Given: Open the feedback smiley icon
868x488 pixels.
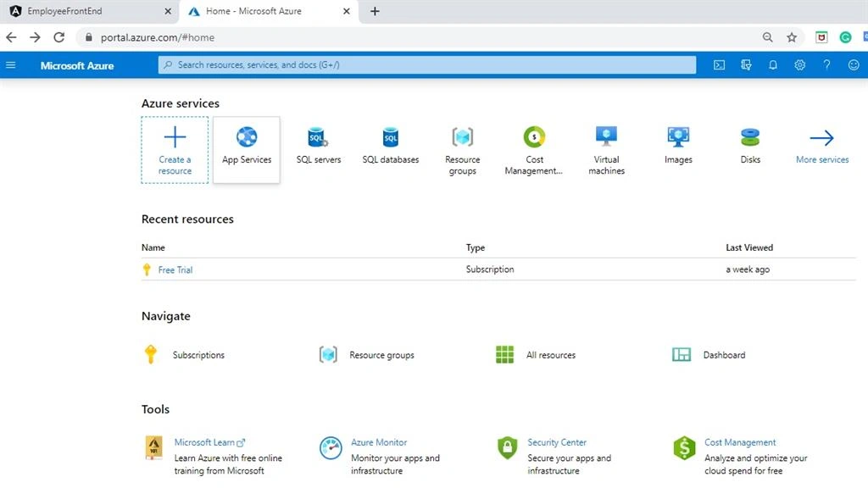Looking at the screenshot, I should (x=854, y=65).
